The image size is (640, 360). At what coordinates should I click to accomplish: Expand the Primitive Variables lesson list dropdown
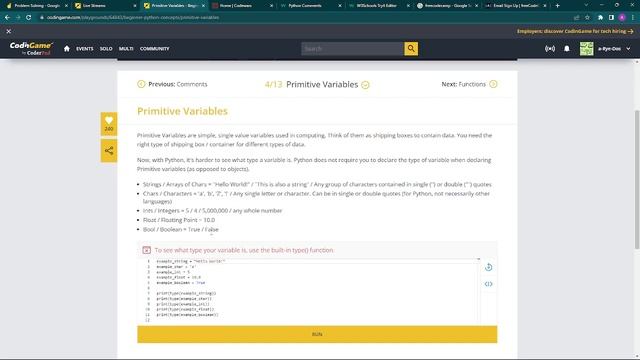[365, 85]
